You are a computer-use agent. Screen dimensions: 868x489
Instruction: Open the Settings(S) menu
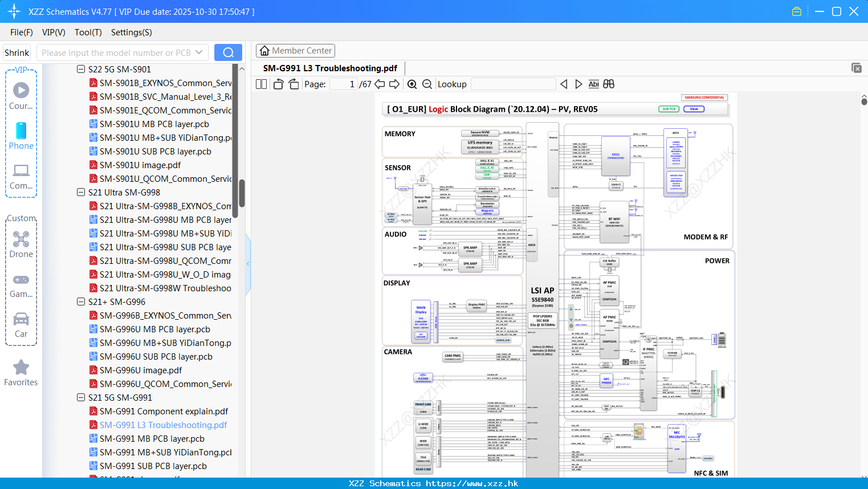pos(132,32)
